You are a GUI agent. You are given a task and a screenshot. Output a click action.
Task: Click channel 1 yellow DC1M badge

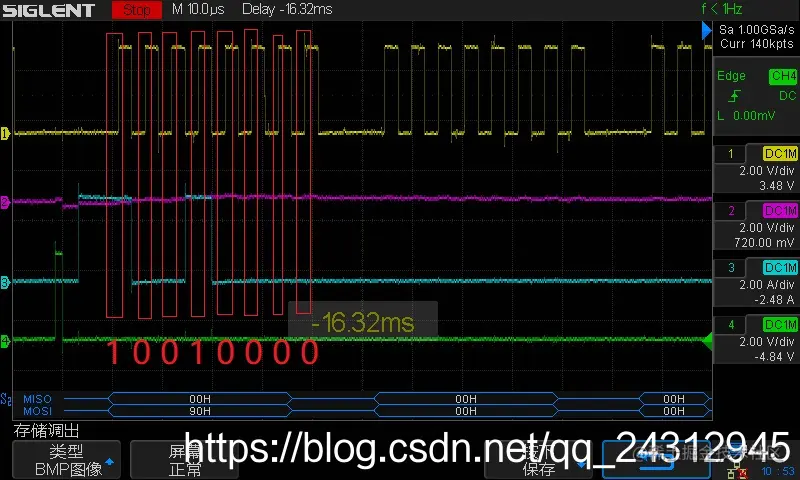point(780,154)
